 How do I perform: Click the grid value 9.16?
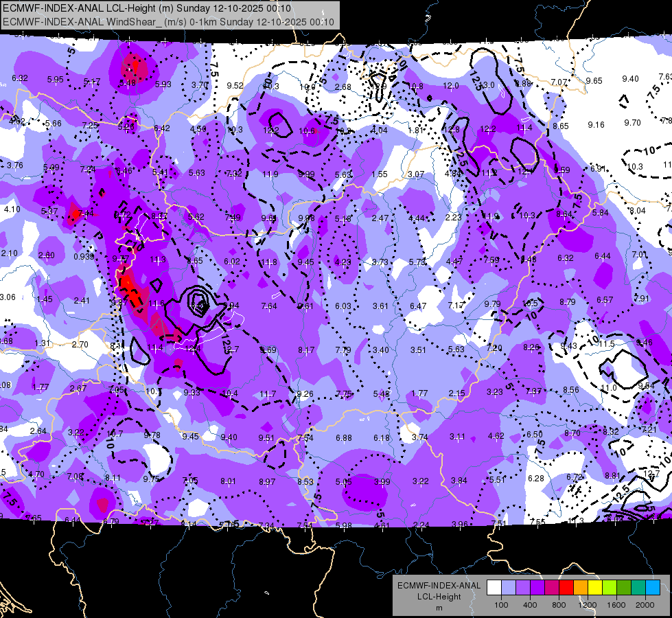596,125
